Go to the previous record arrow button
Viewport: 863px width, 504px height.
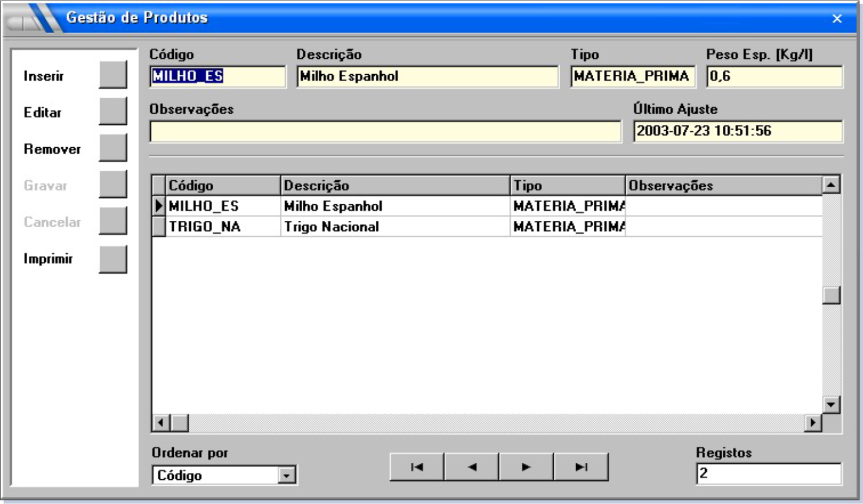click(471, 467)
